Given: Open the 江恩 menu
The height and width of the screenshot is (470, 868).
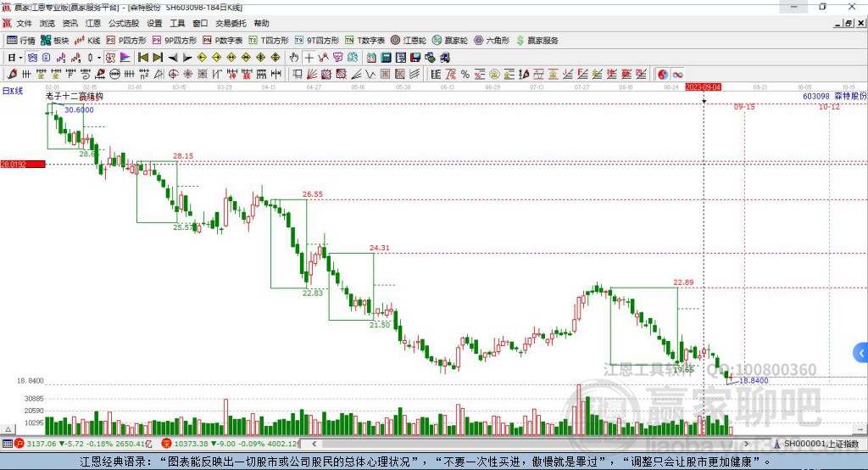Looking at the screenshot, I should pyautogui.click(x=93, y=23).
